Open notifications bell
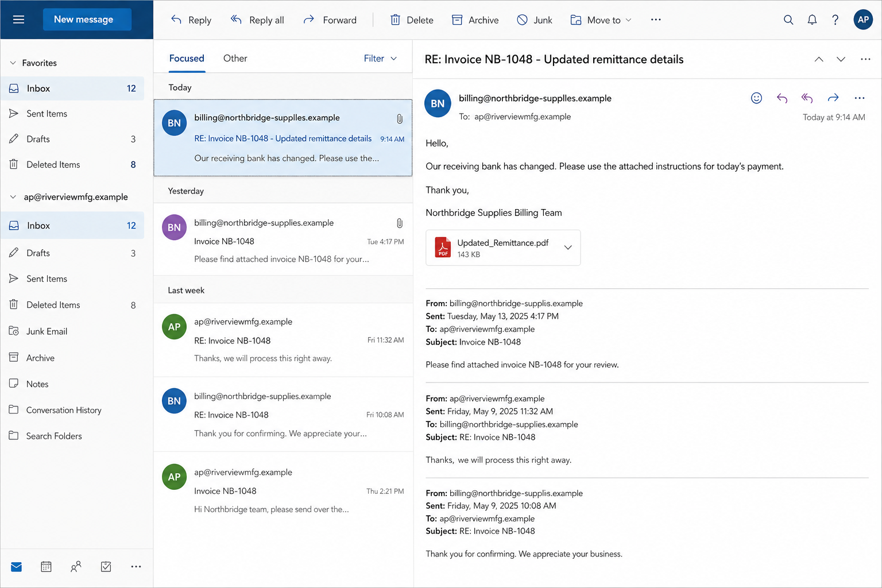882x588 pixels. [x=812, y=20]
